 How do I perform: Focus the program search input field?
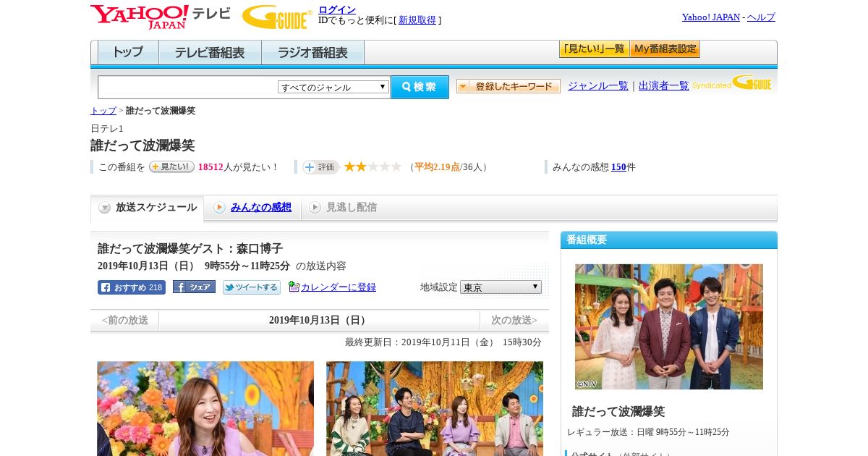188,87
